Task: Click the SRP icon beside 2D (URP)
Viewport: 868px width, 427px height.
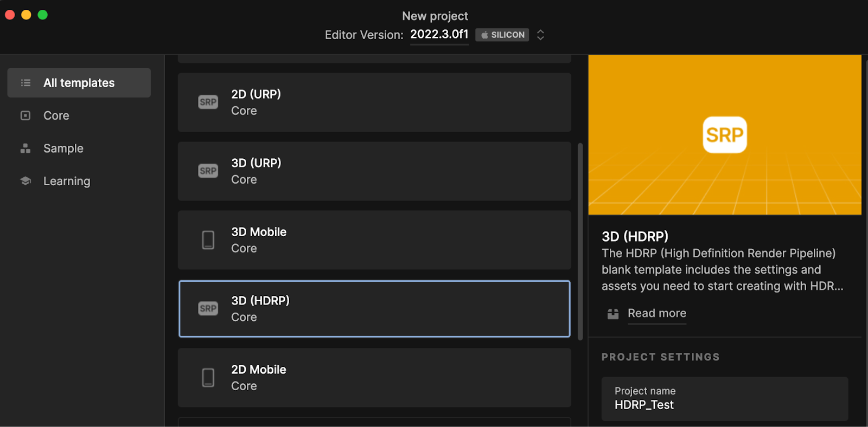Action: click(x=208, y=102)
